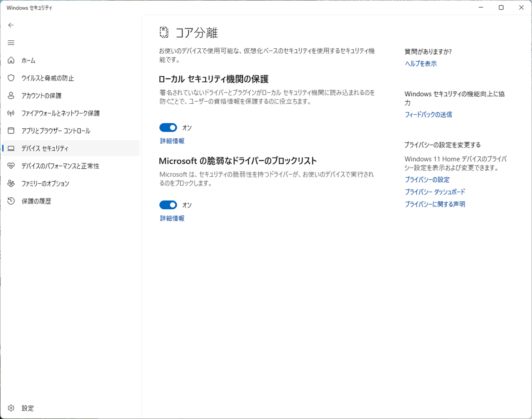The image size is (532, 419).
Task: Maximize the Windows セキュリティ window
Action: [x=501, y=8]
